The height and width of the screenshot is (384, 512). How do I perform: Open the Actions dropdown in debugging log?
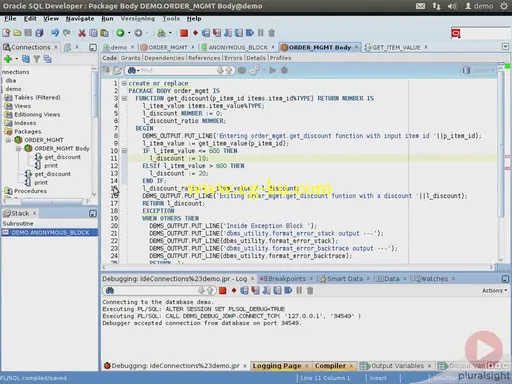coord(494,291)
